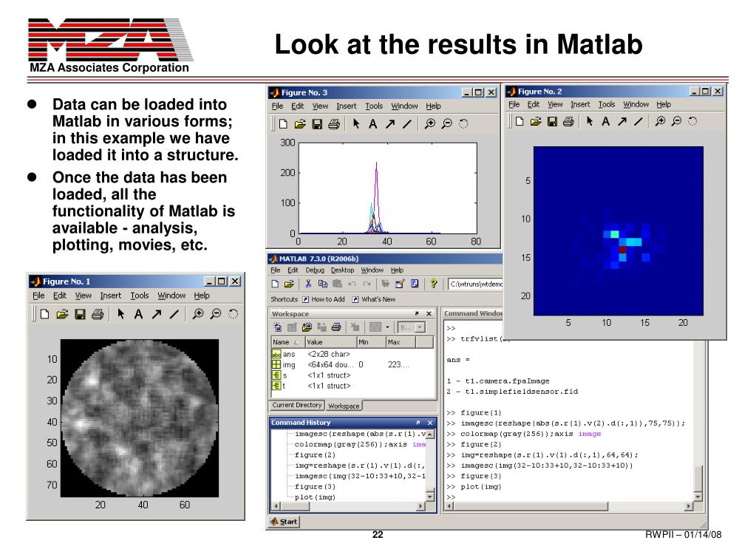
Task: Select figure(2) in Command History
Action: coord(315,454)
